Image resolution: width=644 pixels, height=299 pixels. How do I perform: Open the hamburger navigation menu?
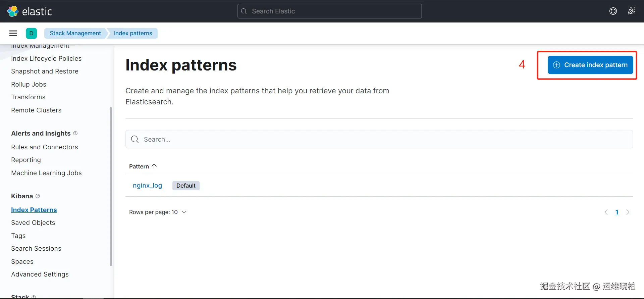(x=13, y=33)
